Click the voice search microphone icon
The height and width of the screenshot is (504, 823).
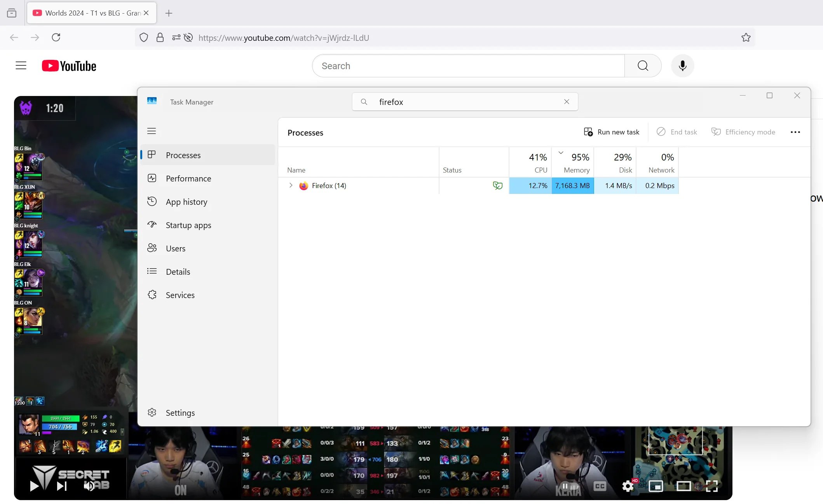pyautogui.click(x=682, y=66)
